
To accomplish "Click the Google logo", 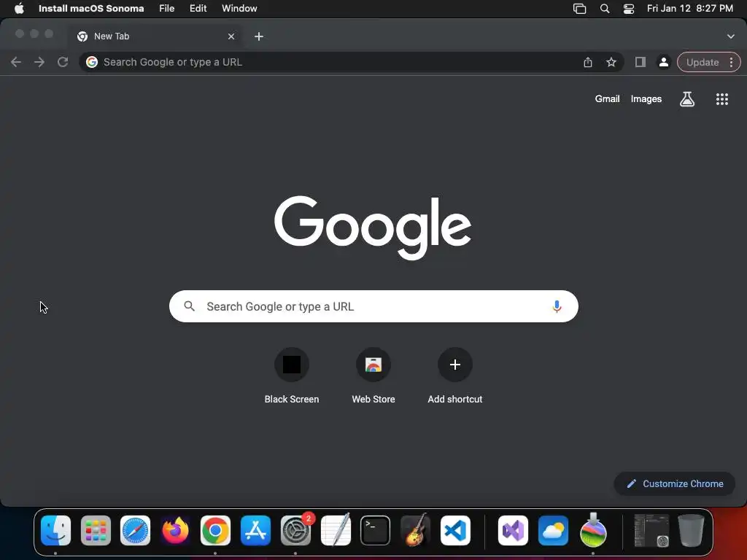I will [373, 227].
